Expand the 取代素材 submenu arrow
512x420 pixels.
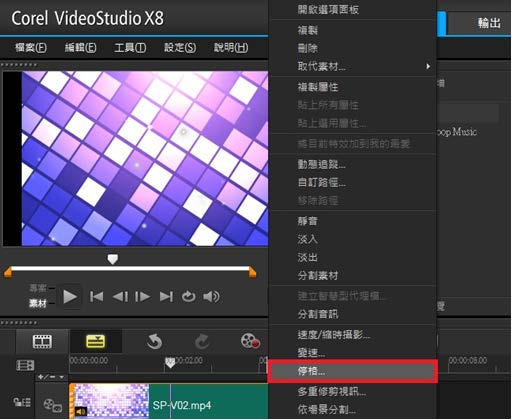pos(428,66)
